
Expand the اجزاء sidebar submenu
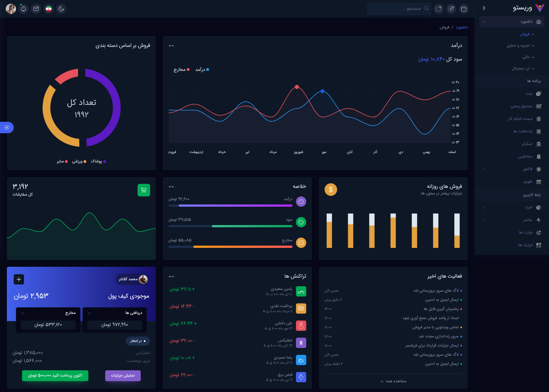[512, 208]
